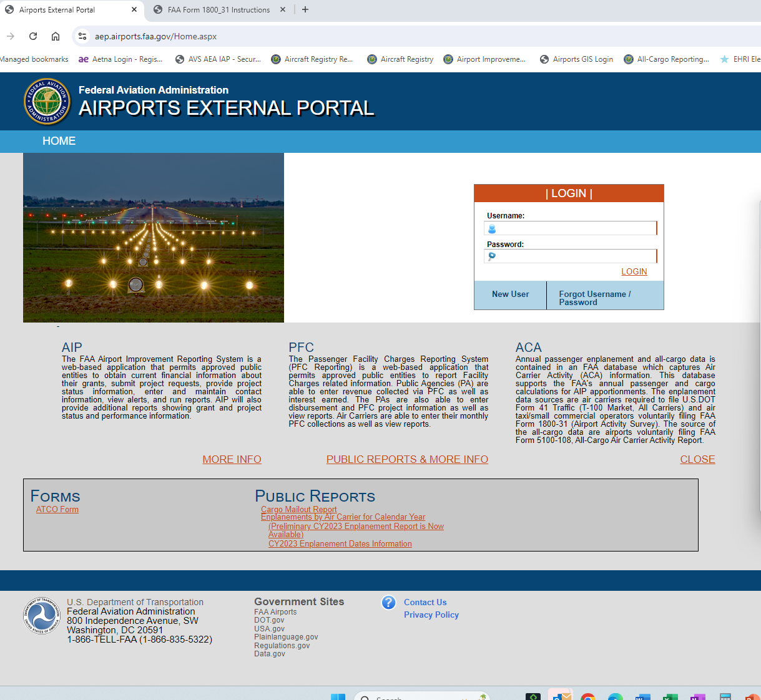Open the Aircraft Registry Re... bookmark

(x=312, y=59)
